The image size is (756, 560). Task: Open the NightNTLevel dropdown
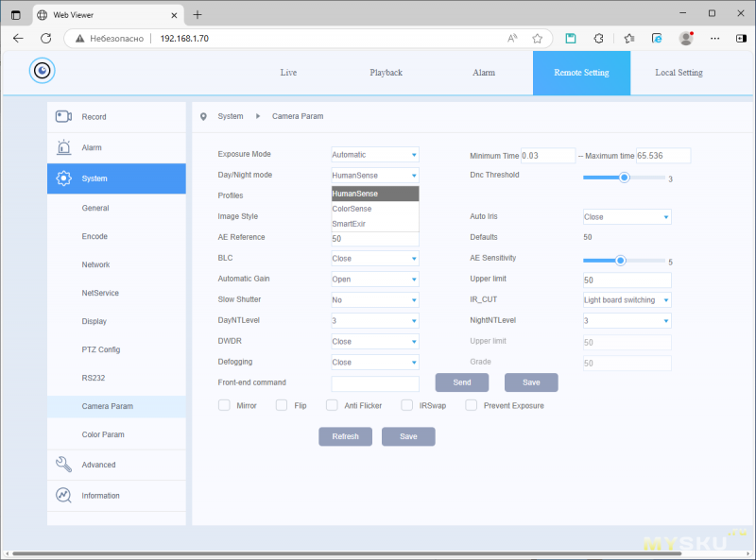tap(627, 320)
